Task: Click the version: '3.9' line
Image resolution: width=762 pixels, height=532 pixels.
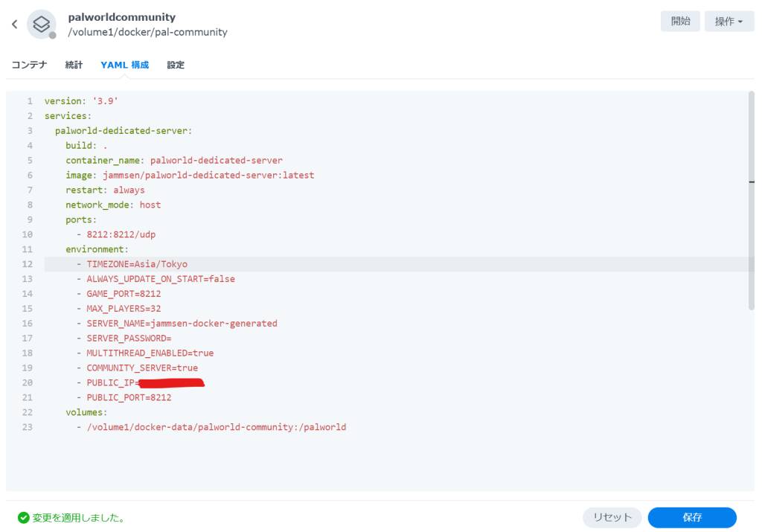Action: (x=81, y=101)
